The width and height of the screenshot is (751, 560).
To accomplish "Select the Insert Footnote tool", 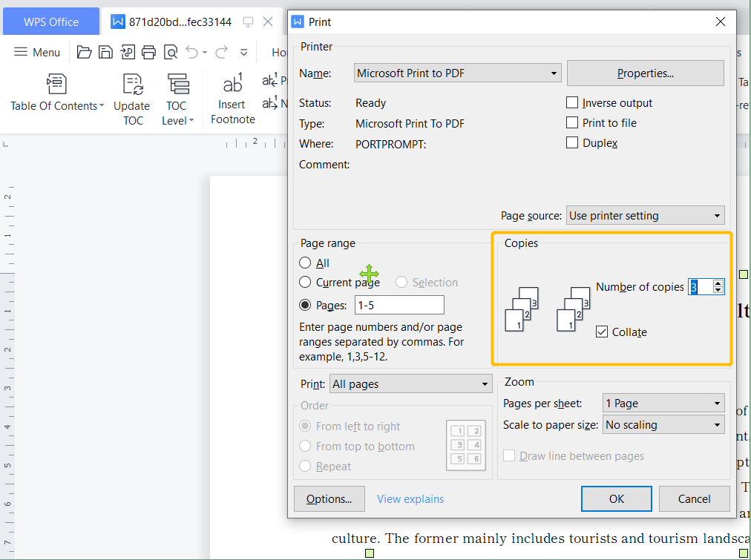I will pyautogui.click(x=232, y=96).
